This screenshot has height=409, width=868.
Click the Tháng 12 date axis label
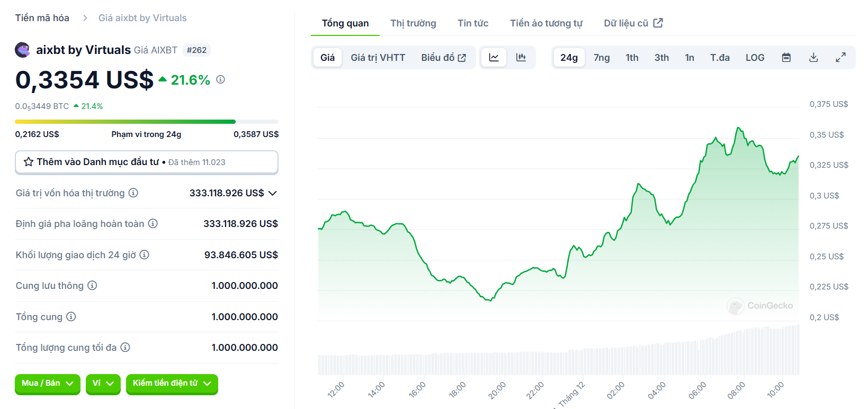pyautogui.click(x=570, y=395)
